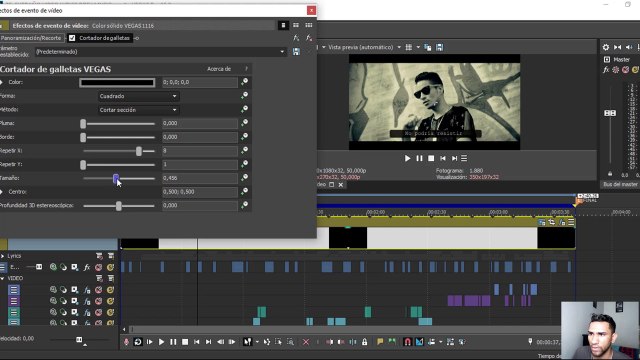Click the Master bus fx icon
This screenshot has height=360, width=640.
606,70
